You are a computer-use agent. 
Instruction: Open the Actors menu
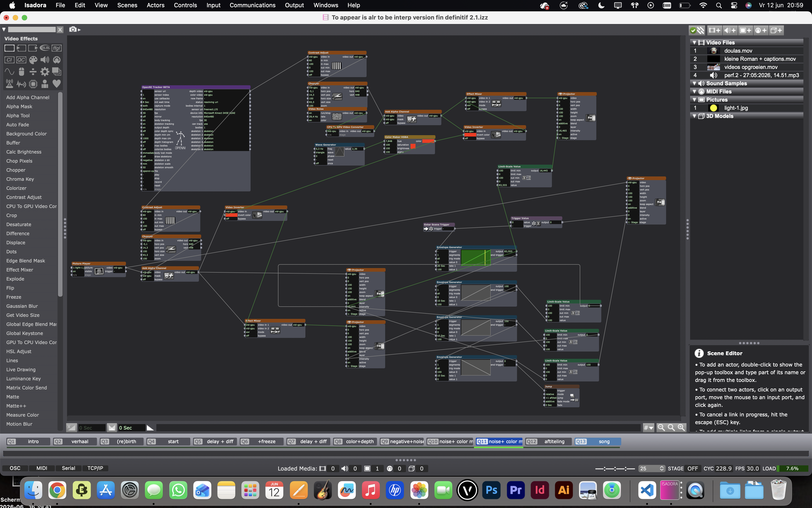pos(155,5)
